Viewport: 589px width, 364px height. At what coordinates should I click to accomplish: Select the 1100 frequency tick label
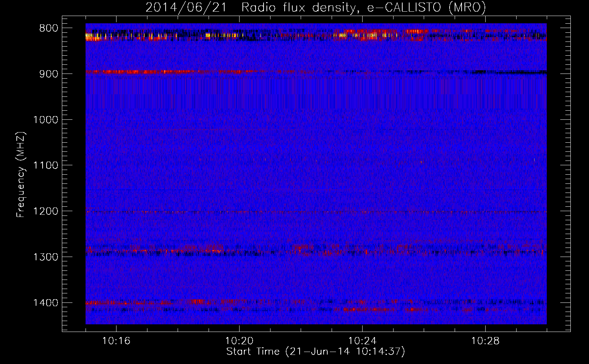click(x=46, y=166)
